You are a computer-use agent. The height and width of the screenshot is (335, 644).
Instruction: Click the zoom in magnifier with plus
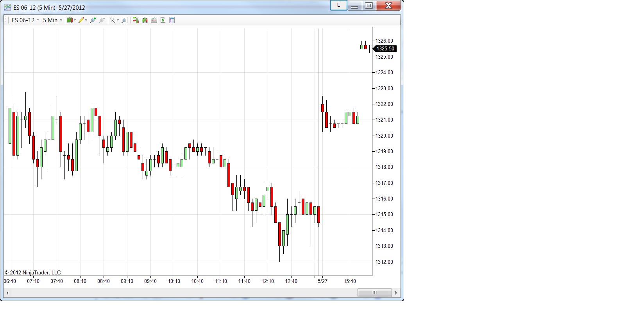[93, 20]
